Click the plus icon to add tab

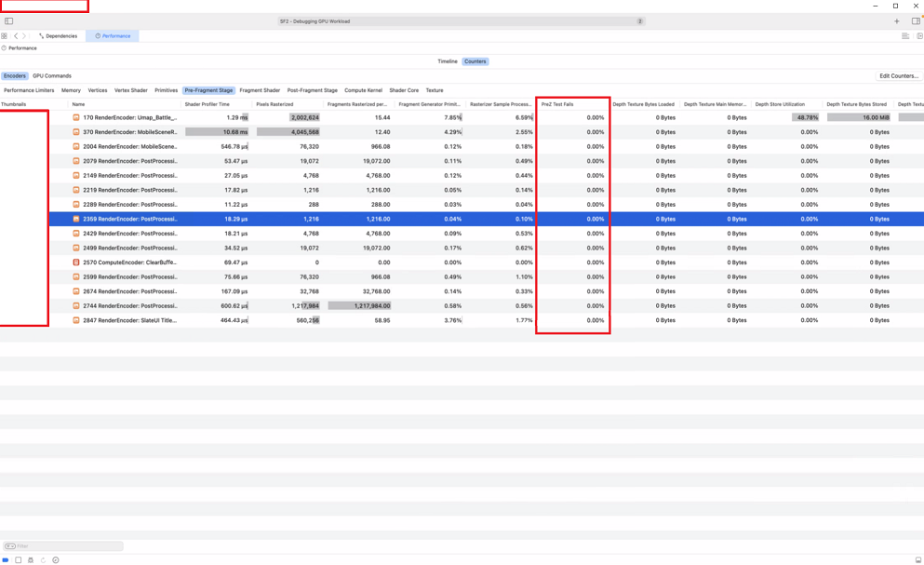(x=897, y=20)
